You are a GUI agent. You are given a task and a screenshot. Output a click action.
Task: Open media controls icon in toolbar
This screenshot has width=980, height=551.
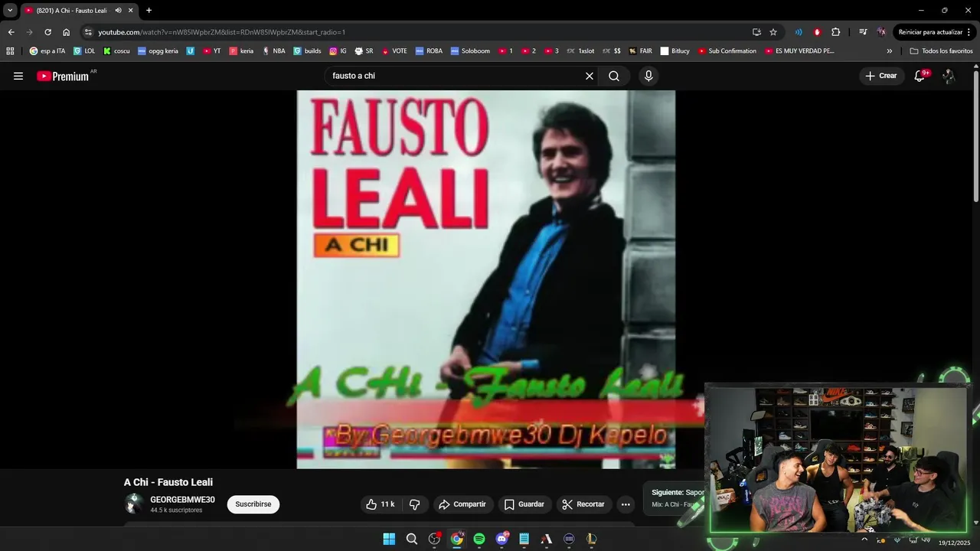(x=863, y=32)
